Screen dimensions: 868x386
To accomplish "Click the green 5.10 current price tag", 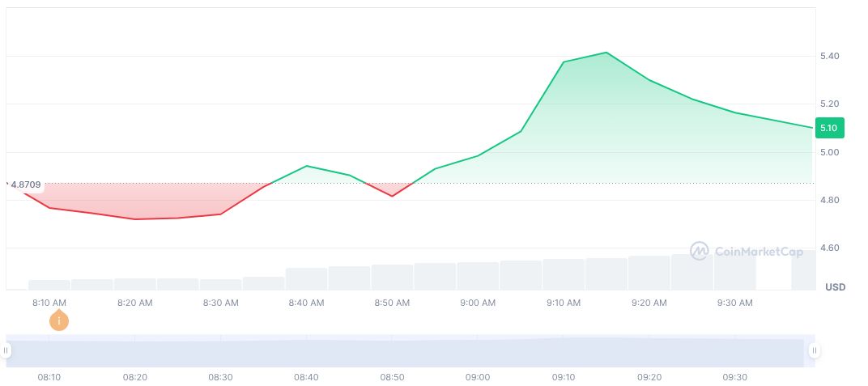I will tap(828, 128).
